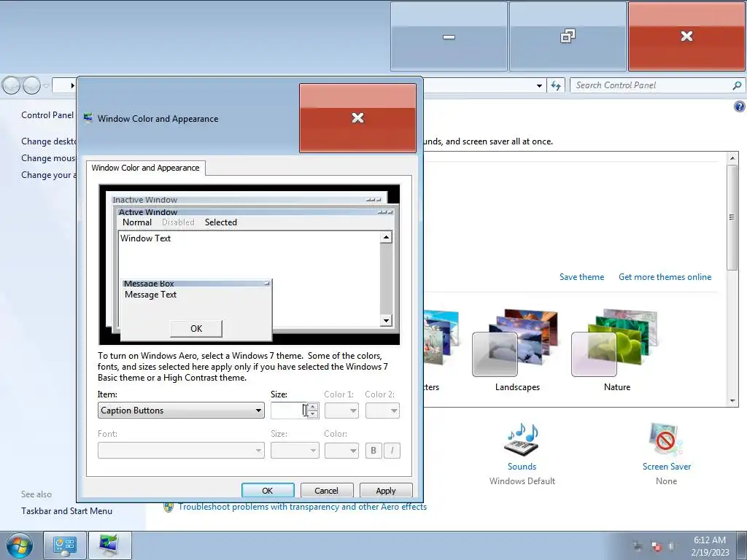The image size is (747, 560).
Task: Toggle the Bold font button
Action: pos(373,450)
